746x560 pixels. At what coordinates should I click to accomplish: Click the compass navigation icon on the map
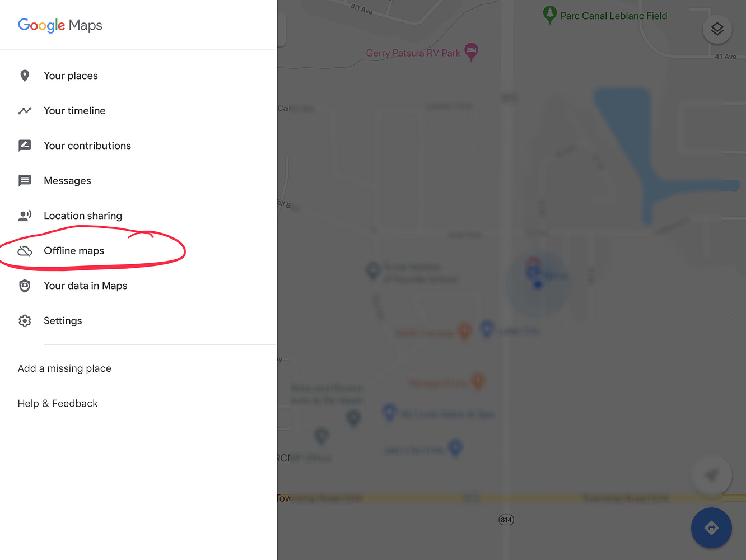click(x=711, y=475)
